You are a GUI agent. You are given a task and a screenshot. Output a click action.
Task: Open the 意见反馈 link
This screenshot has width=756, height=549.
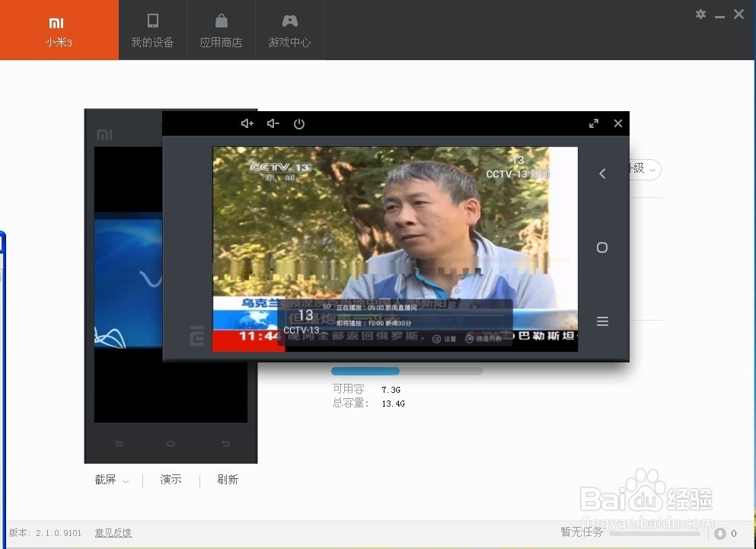click(x=113, y=532)
